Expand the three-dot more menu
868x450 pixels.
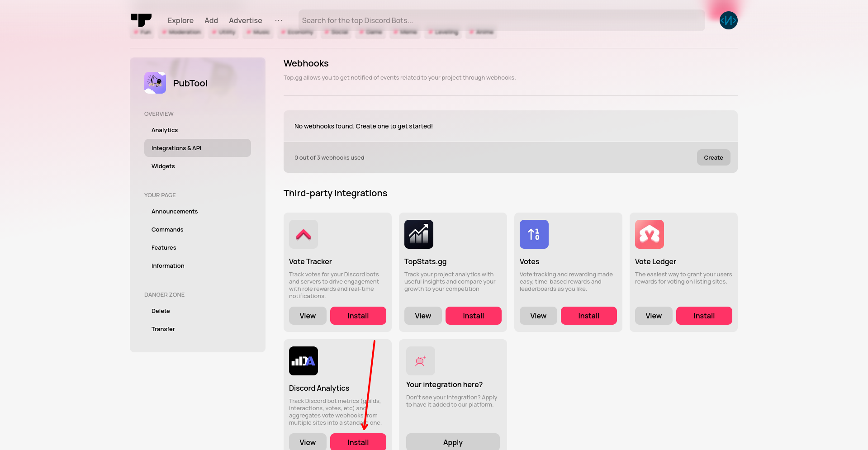point(279,20)
